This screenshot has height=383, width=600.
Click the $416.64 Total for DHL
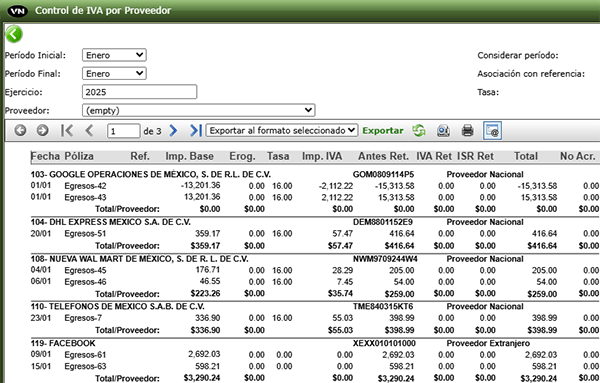pyautogui.click(x=542, y=246)
